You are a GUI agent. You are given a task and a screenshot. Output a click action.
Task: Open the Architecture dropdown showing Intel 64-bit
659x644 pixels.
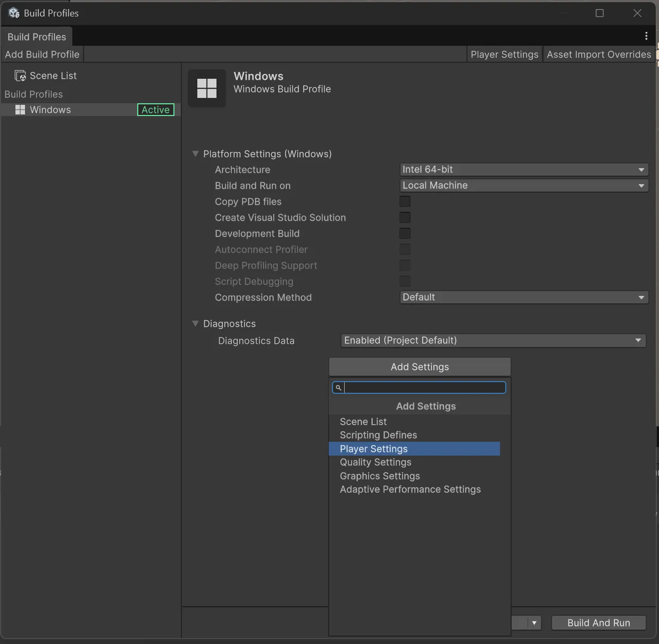click(523, 169)
